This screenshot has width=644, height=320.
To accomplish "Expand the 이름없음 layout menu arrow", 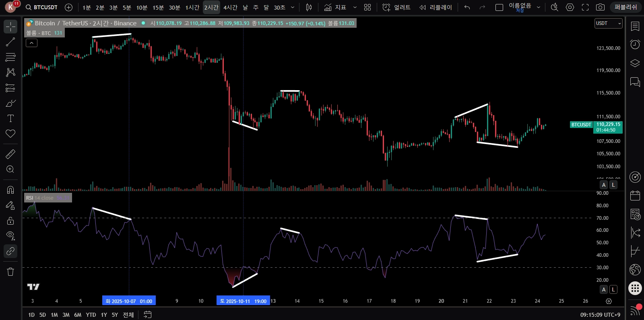I will tap(539, 7).
